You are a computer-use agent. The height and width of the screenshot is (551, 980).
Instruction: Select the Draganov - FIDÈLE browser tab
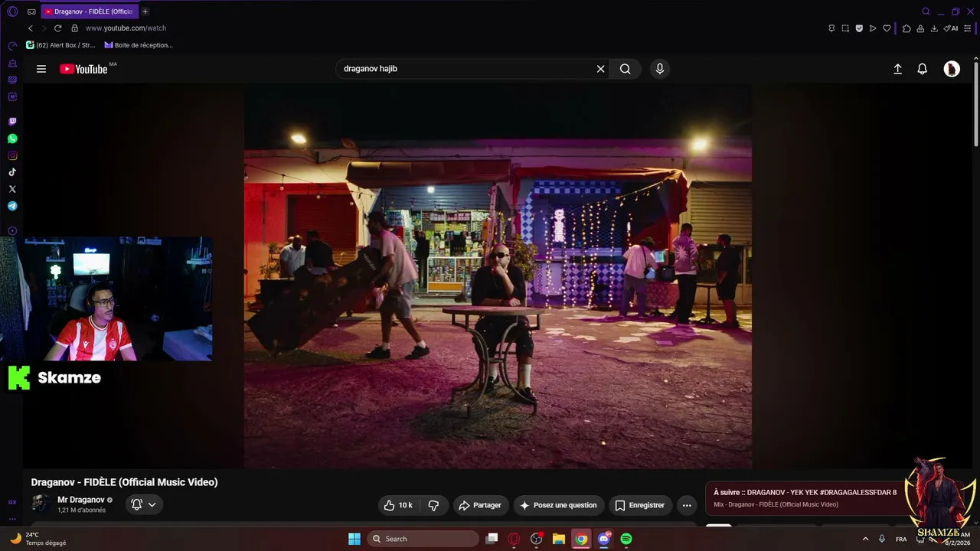[89, 11]
